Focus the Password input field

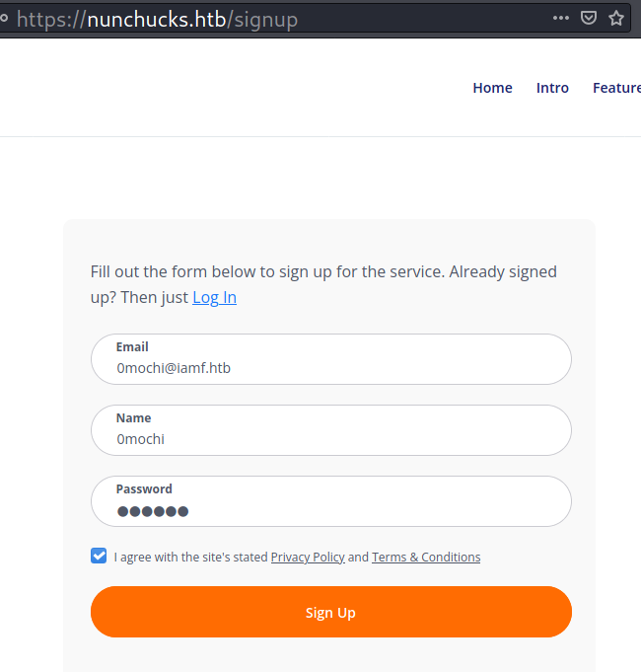click(x=330, y=510)
